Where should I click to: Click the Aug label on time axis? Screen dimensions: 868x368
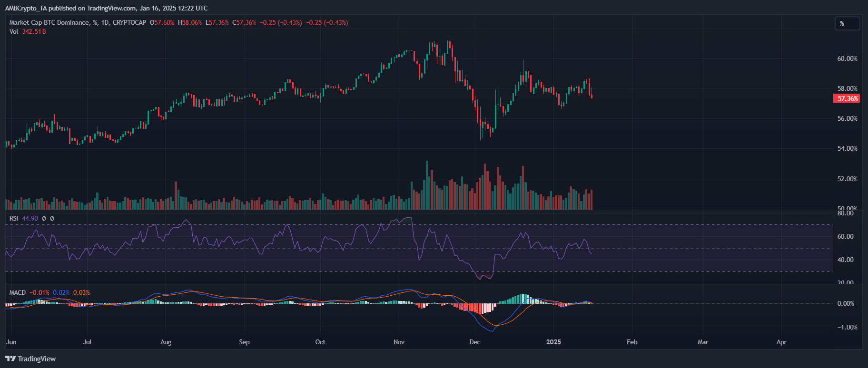(166, 342)
